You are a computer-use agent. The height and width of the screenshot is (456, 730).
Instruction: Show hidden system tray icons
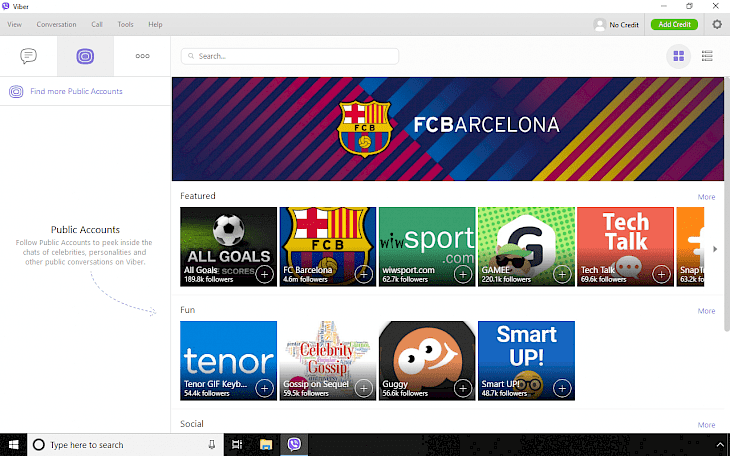click(x=720, y=445)
